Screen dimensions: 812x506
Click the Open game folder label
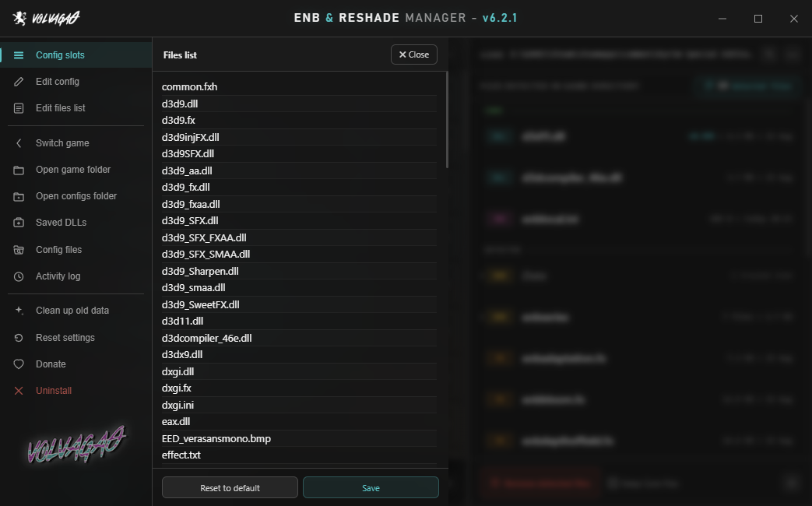(x=73, y=170)
